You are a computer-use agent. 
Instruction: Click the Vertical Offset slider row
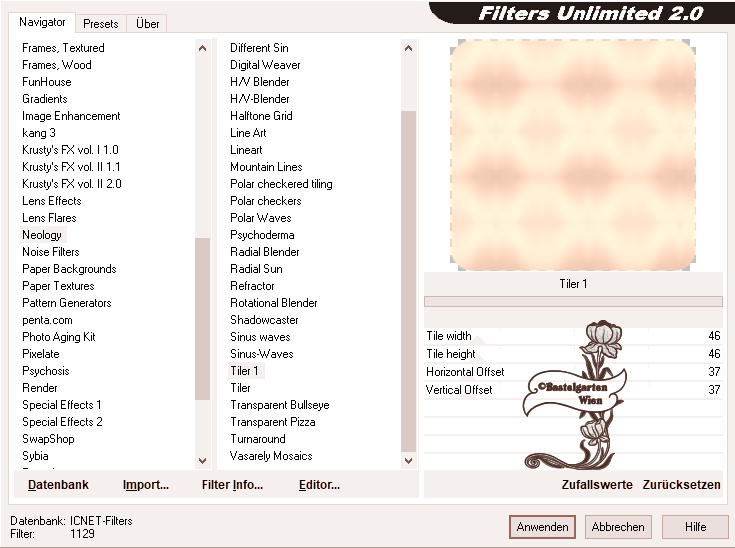(573, 390)
